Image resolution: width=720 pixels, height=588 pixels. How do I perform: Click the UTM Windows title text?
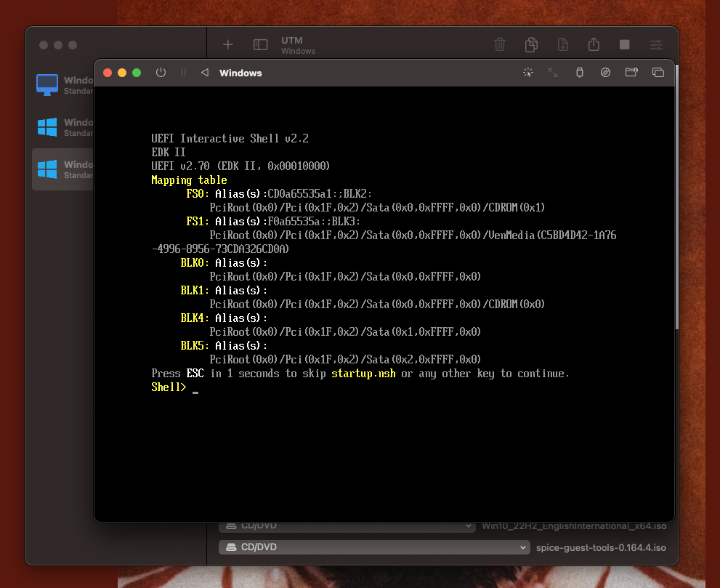(298, 45)
